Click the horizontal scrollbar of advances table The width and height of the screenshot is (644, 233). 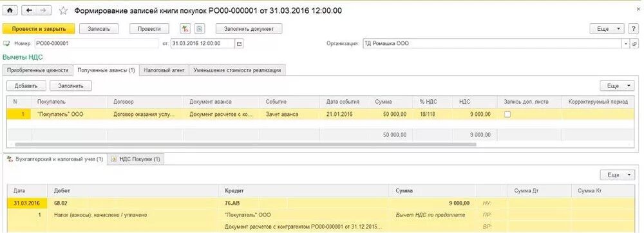pos(245,144)
